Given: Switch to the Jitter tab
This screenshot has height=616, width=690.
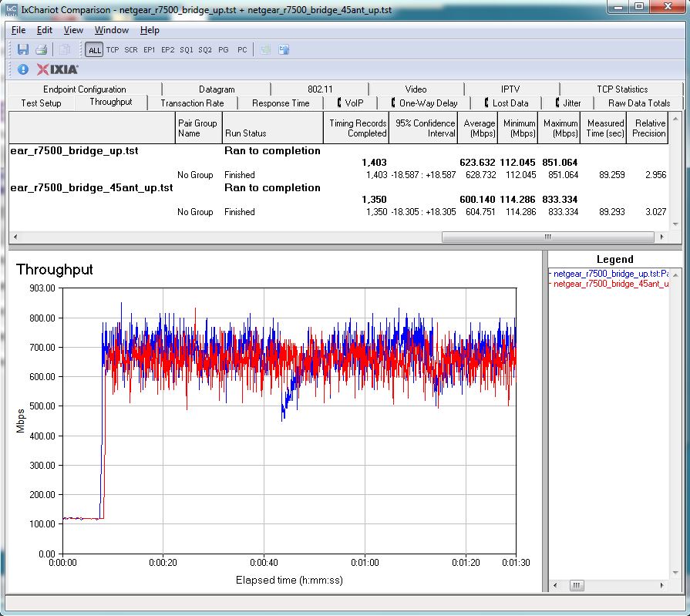Looking at the screenshot, I should pyautogui.click(x=568, y=103).
